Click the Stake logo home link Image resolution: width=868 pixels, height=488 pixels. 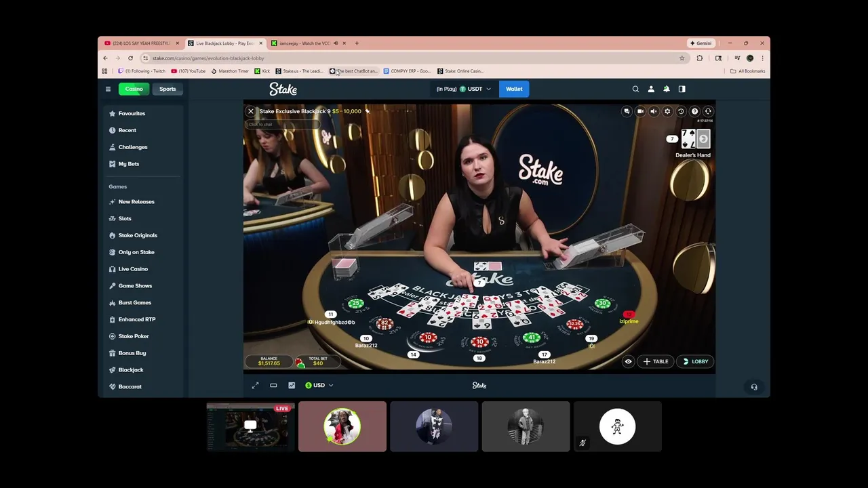(283, 89)
